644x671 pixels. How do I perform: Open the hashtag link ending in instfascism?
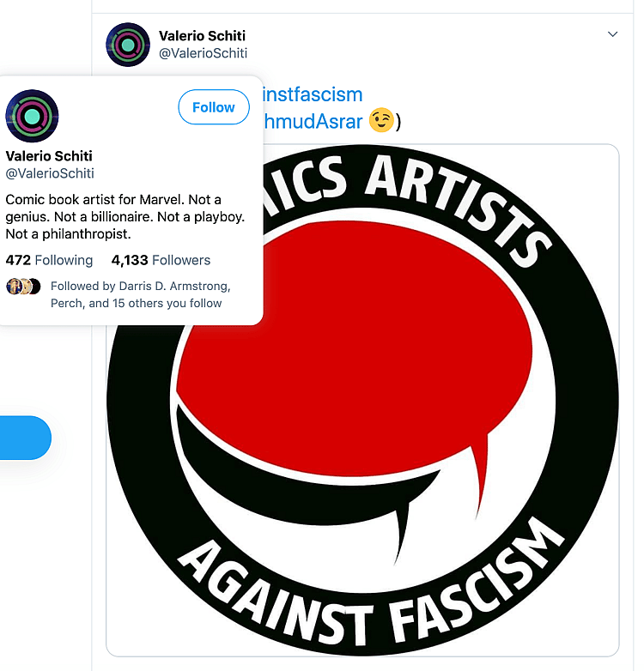pos(313,94)
